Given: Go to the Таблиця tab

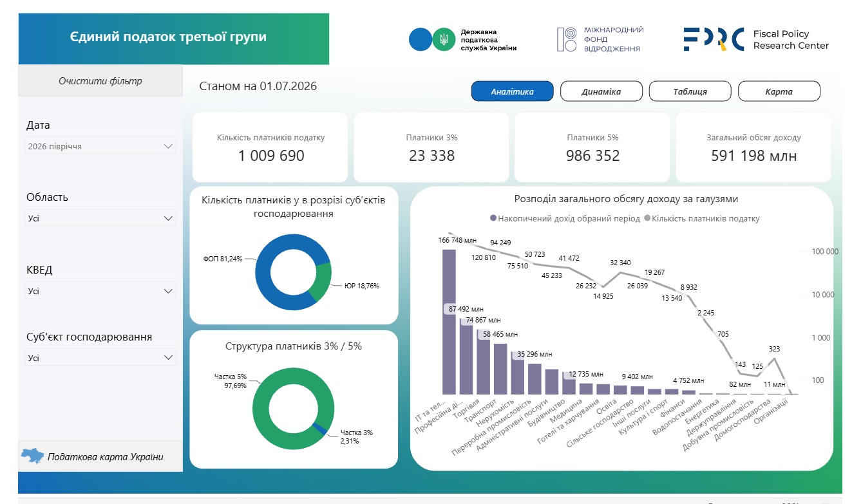Looking at the screenshot, I should point(690,91).
